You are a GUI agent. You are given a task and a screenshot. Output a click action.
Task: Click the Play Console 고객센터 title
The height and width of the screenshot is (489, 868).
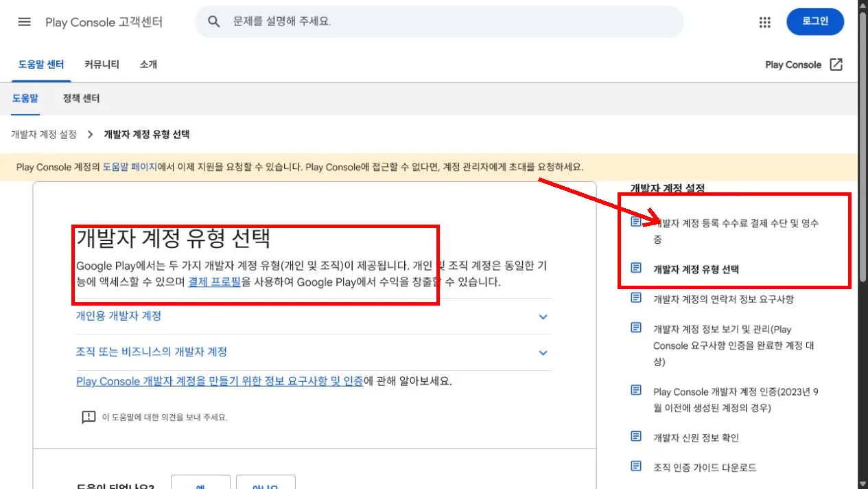coord(104,22)
